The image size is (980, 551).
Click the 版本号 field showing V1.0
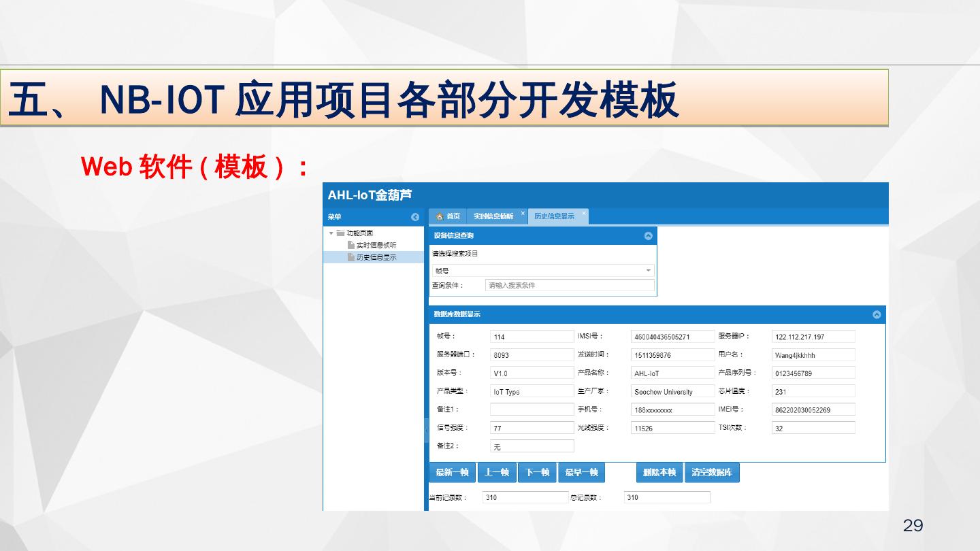point(532,373)
